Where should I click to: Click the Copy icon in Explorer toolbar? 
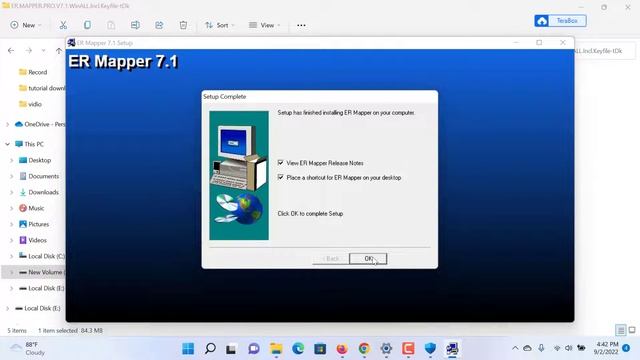click(87, 25)
